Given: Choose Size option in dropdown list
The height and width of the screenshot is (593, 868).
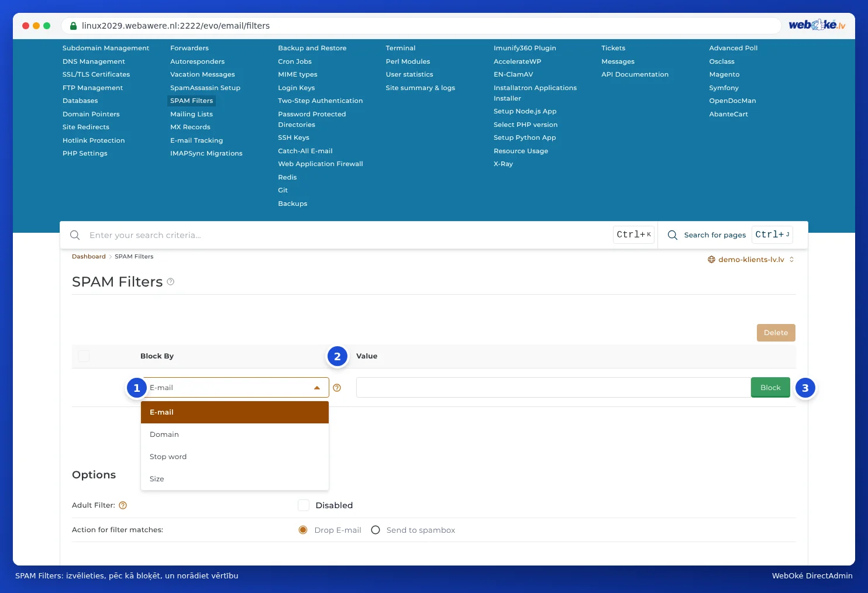Looking at the screenshot, I should click(235, 479).
